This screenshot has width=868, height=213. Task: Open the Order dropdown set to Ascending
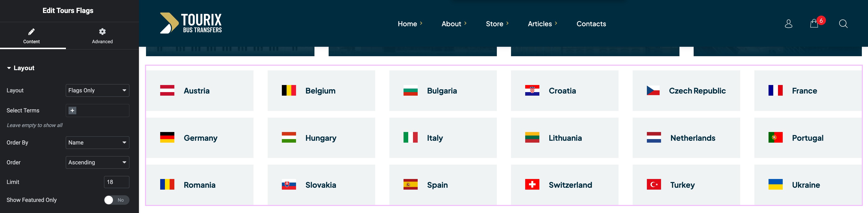tap(97, 162)
